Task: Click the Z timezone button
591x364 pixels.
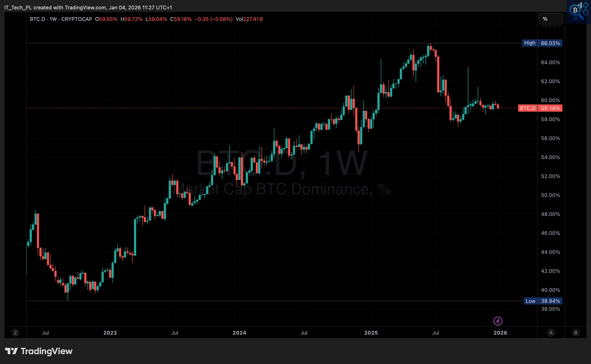Action: [15, 333]
